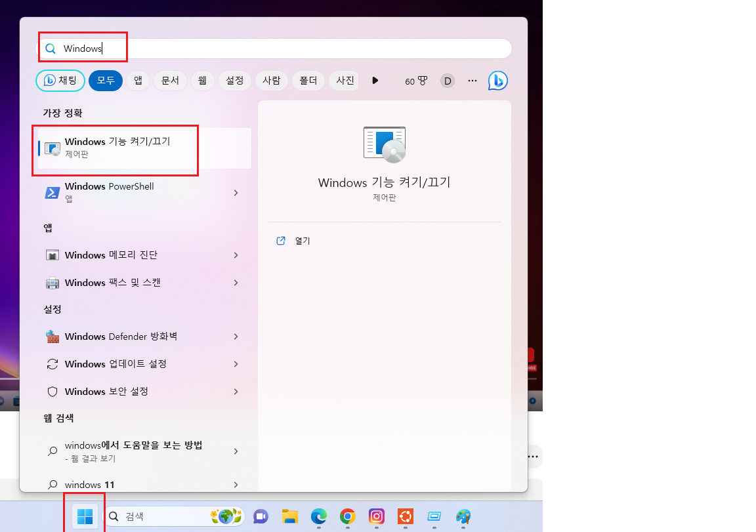Click the Windows PowerShell app icon
Viewport: 756px width, 532px height.
[52, 193]
